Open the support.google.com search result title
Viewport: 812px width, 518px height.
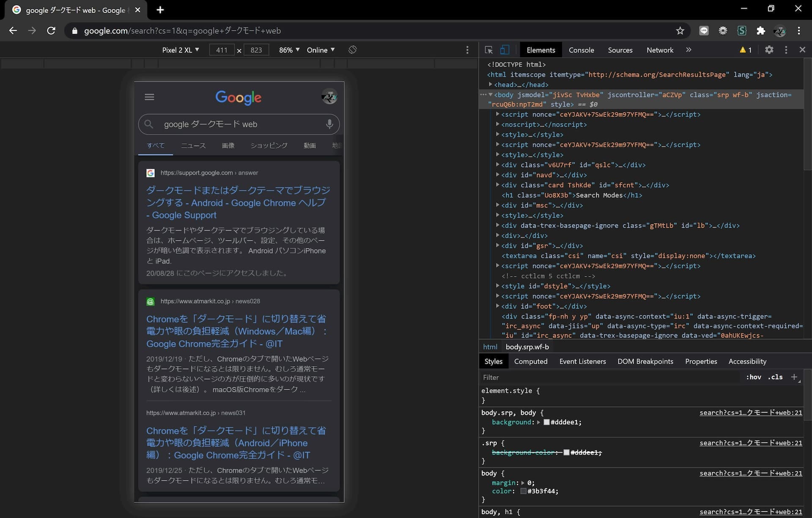[x=238, y=203]
